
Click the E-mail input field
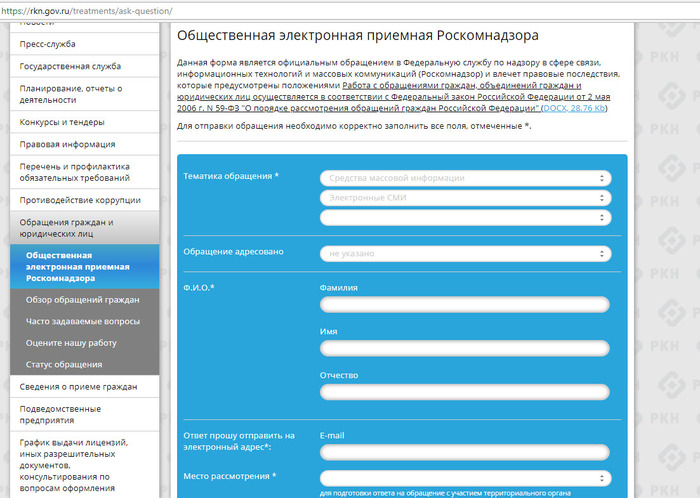(465, 453)
